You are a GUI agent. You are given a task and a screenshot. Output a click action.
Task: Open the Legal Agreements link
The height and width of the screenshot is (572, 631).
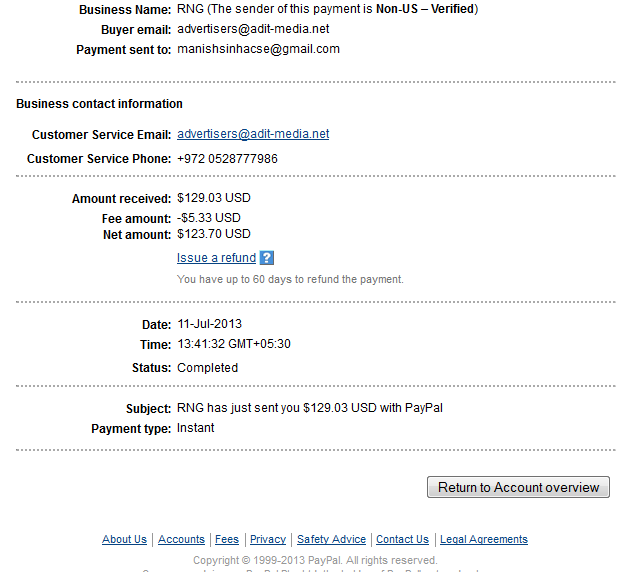click(484, 539)
